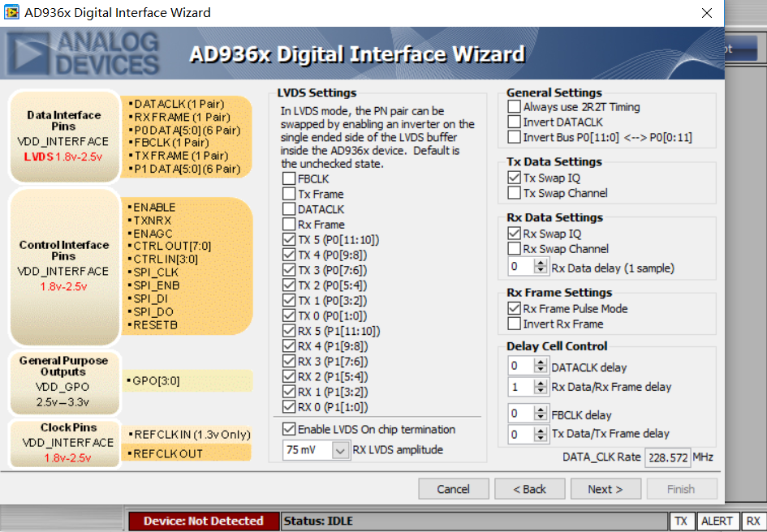767x532 pixels.
Task: Check Invert Rx Frame
Action: point(514,324)
